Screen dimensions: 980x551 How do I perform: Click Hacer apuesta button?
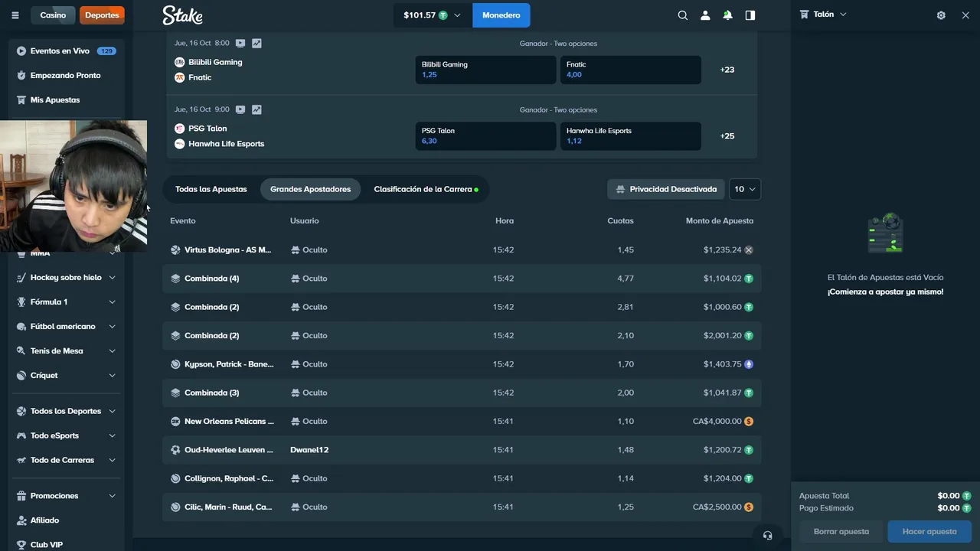[x=929, y=532]
